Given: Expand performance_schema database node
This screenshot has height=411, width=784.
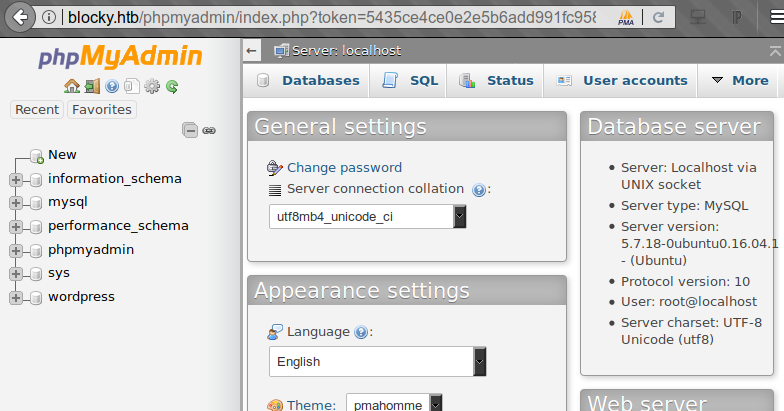Looking at the screenshot, I should 16,226.
